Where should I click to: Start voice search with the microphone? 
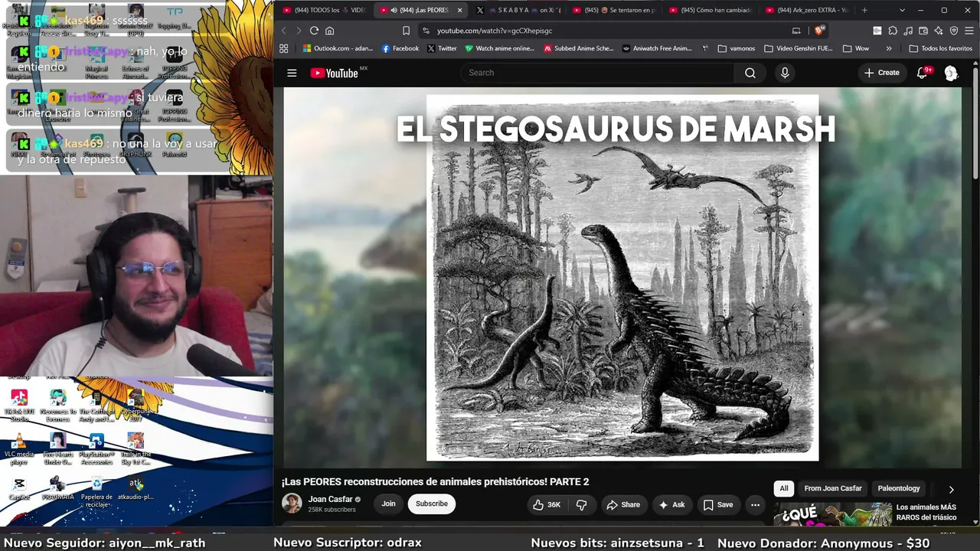(784, 73)
